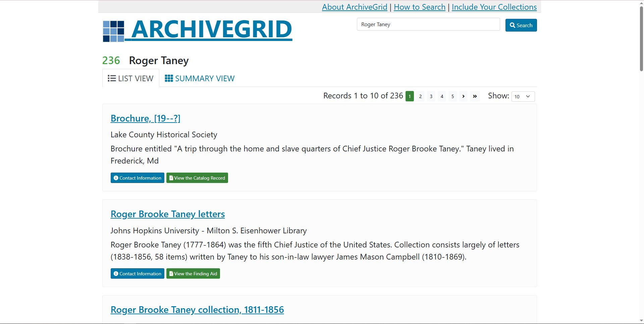Open Roger Brooke Taney collection, 1811-1856
The height and width of the screenshot is (324, 644).
point(197,310)
